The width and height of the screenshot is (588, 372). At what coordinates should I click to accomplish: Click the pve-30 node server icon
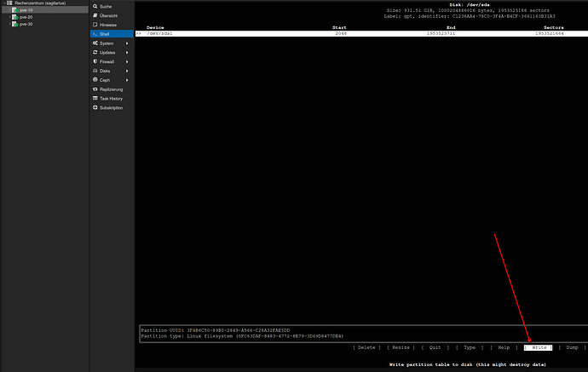(x=15, y=24)
